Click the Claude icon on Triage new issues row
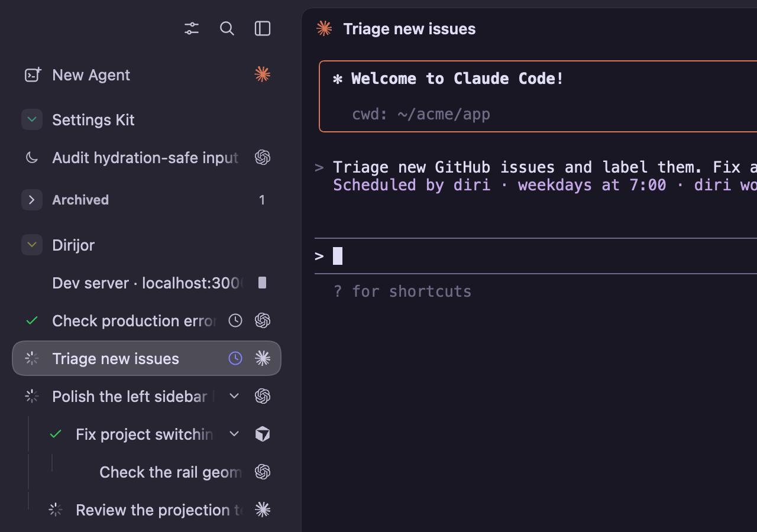Viewport: 757px width, 532px height. (x=263, y=358)
